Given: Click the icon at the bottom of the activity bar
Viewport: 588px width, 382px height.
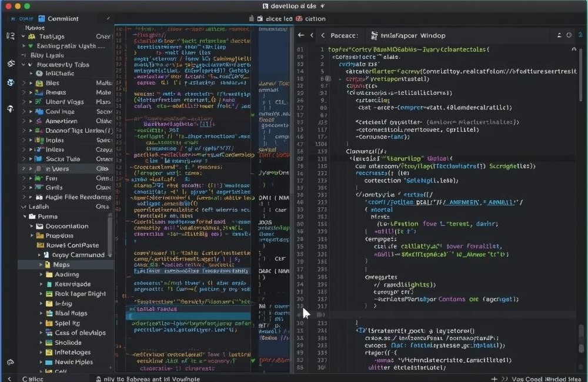Looking at the screenshot, I should tap(10, 363).
